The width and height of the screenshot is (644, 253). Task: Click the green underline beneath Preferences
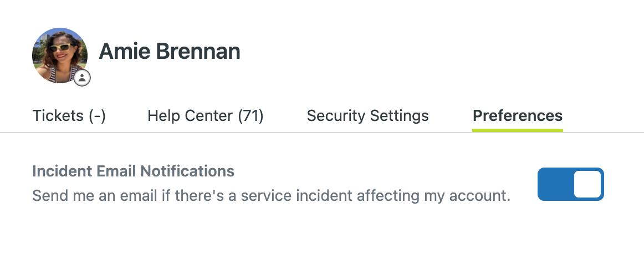(x=518, y=130)
